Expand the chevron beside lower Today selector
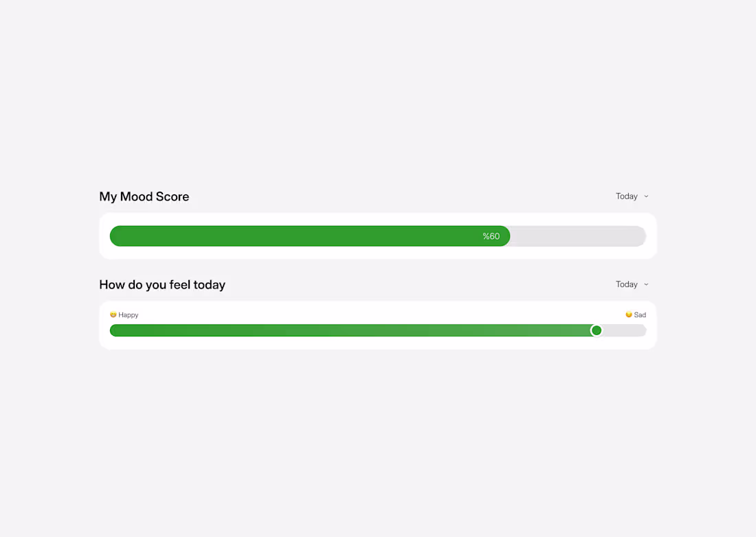Screen dimensions: 756x537 tap(645, 284)
